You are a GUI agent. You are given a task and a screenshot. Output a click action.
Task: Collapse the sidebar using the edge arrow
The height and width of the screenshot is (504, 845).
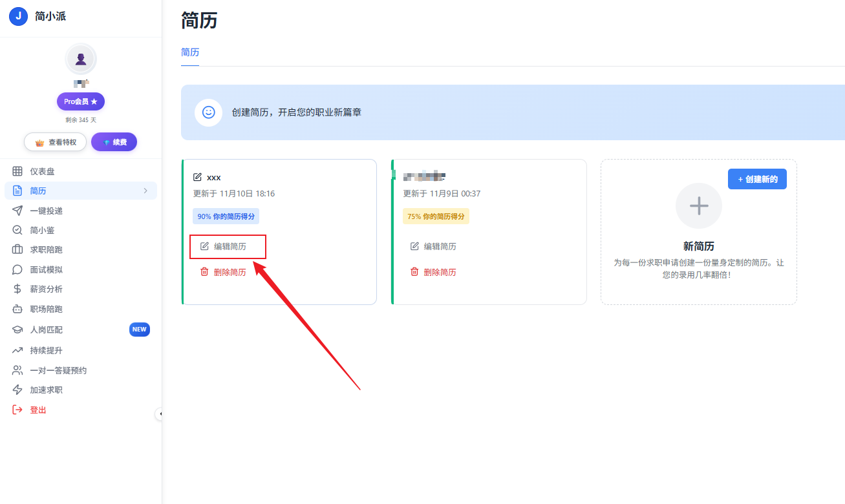tap(160, 414)
